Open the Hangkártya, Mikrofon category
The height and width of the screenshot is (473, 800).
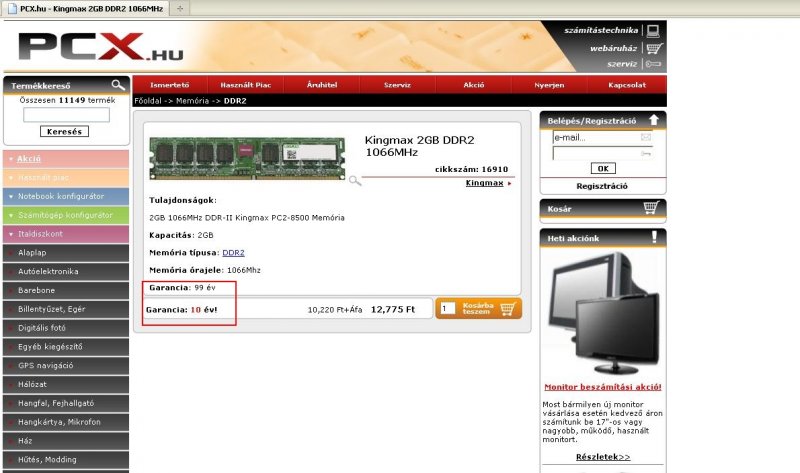66,422
